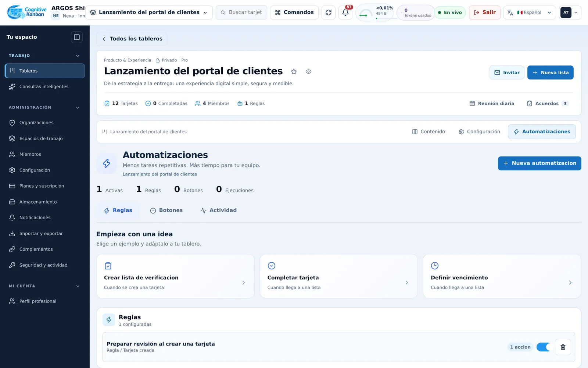Open Planes y suscripción
588x368 pixels.
click(44, 186)
